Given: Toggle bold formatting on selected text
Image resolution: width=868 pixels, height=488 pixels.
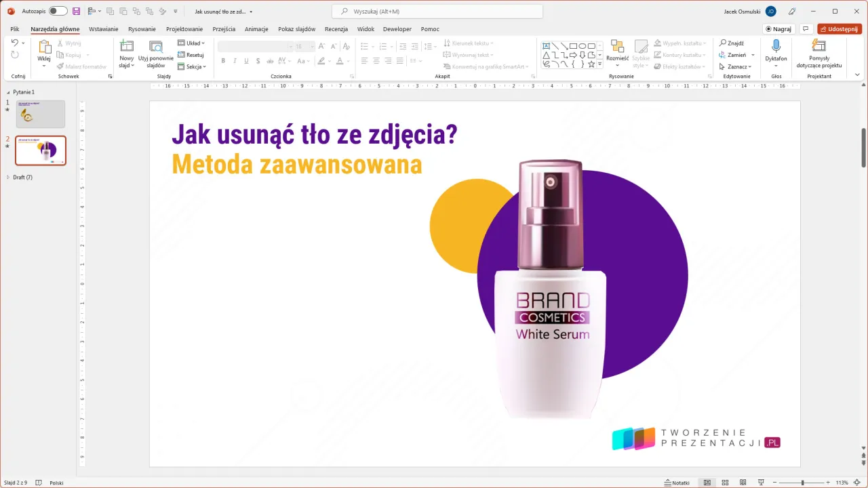Looking at the screenshot, I should point(223,60).
